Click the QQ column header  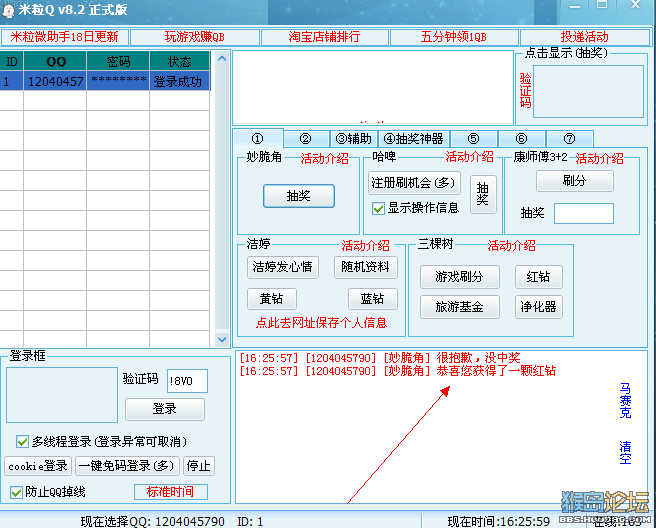click(55, 62)
